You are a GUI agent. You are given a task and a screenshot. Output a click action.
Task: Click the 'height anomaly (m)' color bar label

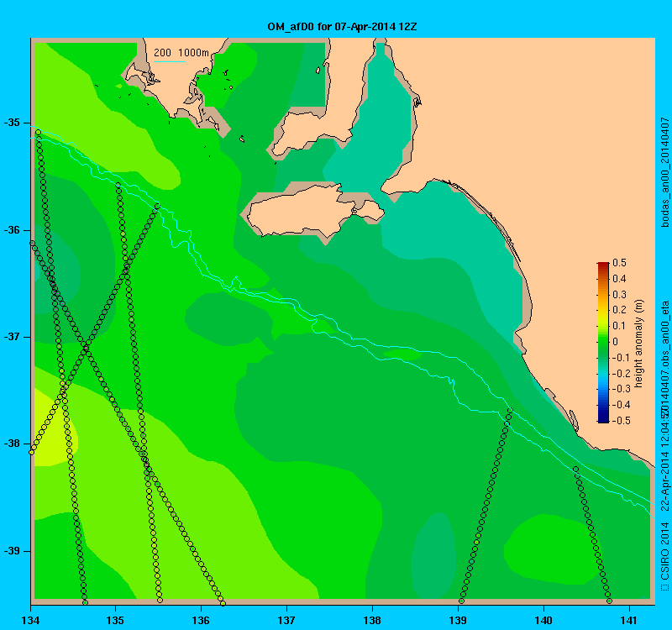click(x=639, y=344)
